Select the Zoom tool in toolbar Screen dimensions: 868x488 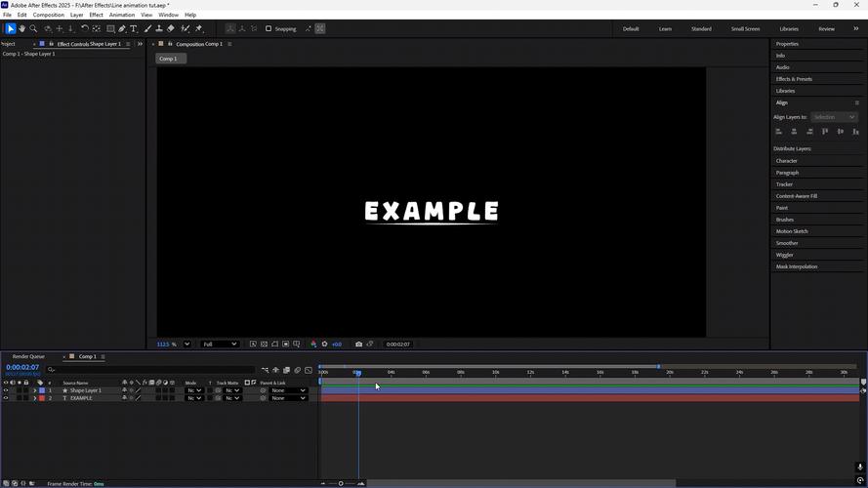[x=33, y=28]
